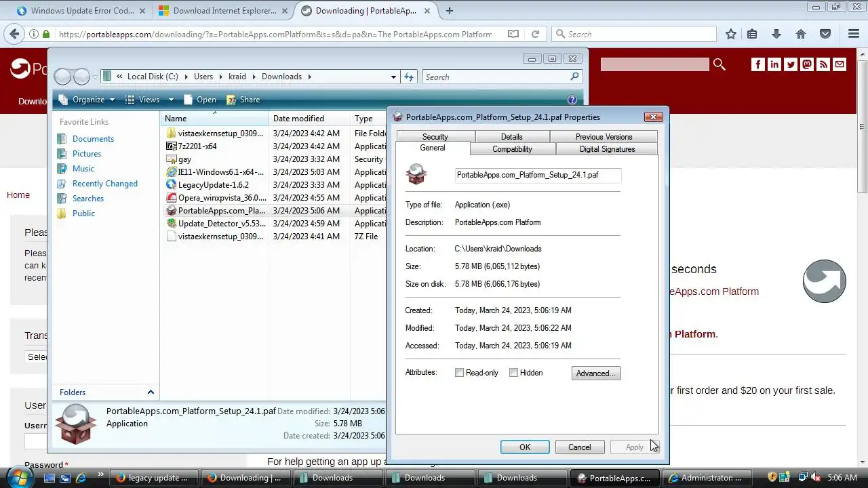Viewport: 868px width, 488px height.
Task: Open Organize dropdown in Explorer toolbar
Action: pos(87,100)
